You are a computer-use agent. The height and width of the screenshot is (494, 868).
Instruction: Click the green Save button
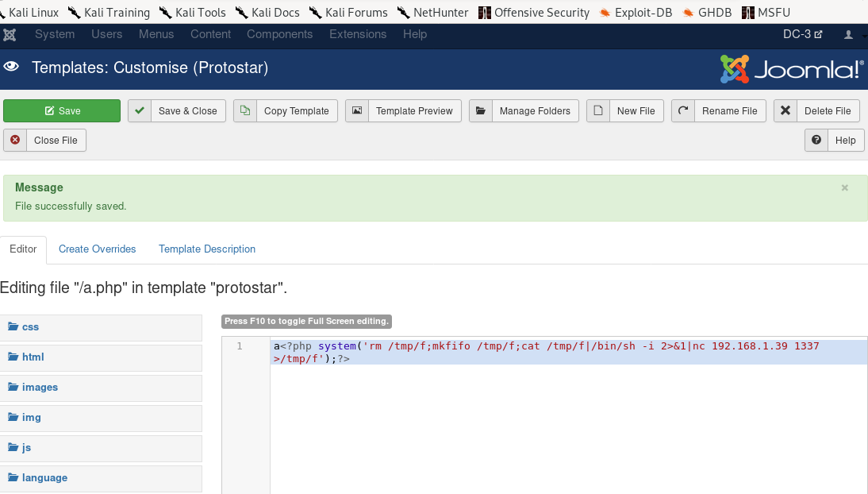click(62, 111)
